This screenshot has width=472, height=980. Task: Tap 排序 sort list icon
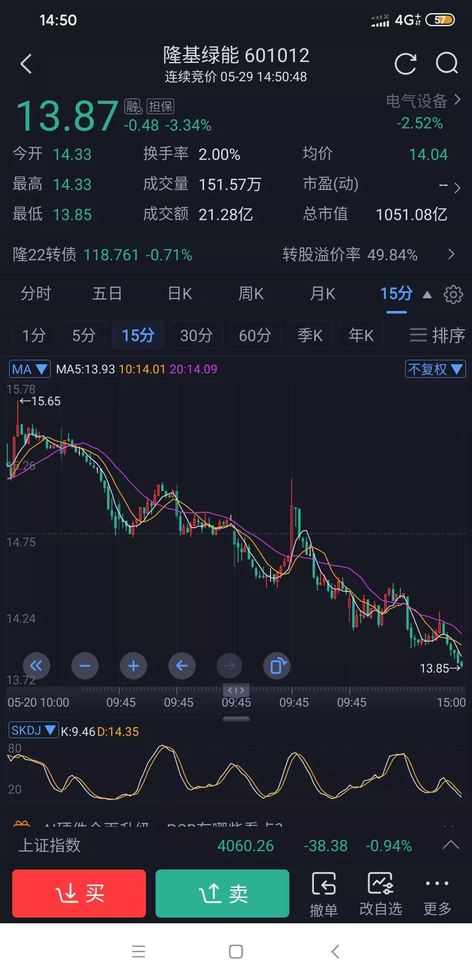coord(437,335)
